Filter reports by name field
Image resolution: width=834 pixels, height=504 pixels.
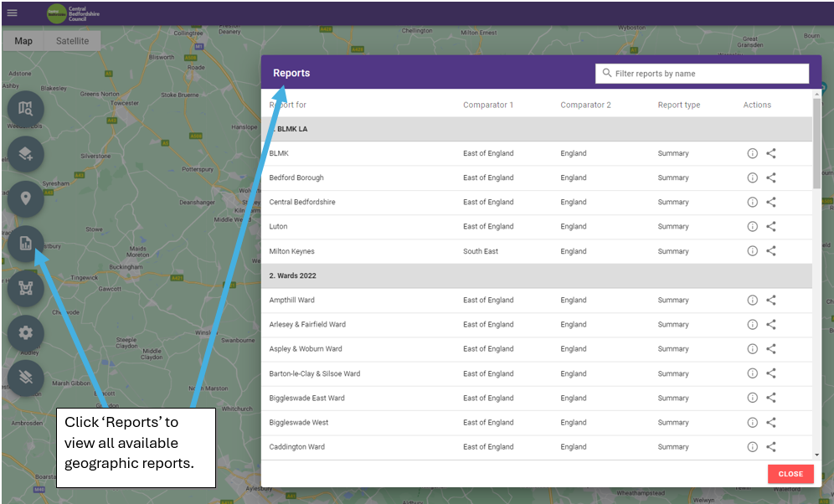coord(702,74)
